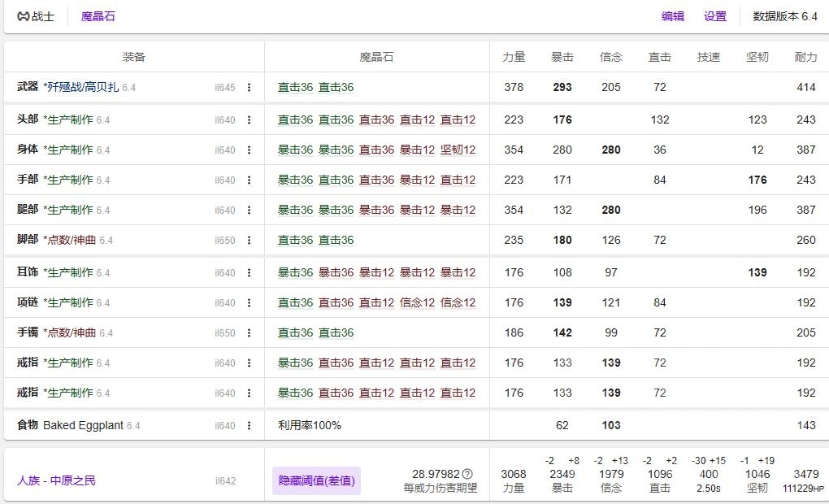The height and width of the screenshot is (504, 829).
Task: Open options menu for the 头部 gear
Action: coord(250,119)
